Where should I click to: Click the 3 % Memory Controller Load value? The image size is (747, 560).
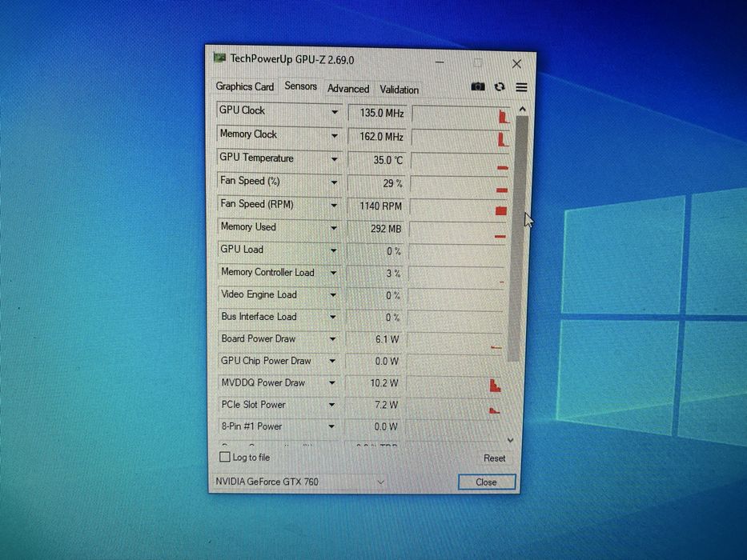coord(375,274)
